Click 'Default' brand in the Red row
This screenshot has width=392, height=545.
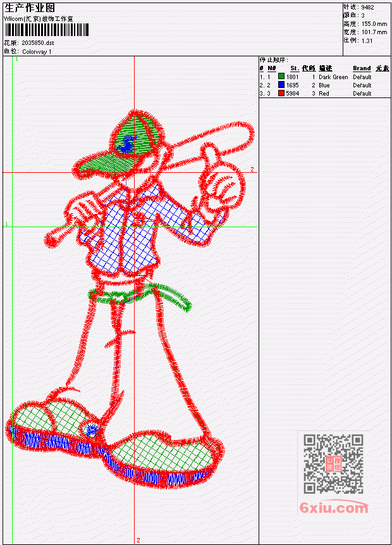click(362, 94)
